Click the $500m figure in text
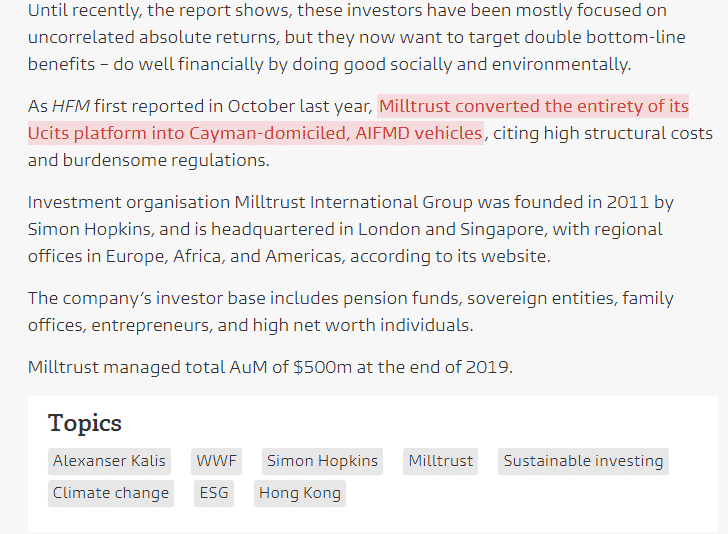The image size is (728, 534). point(322,367)
